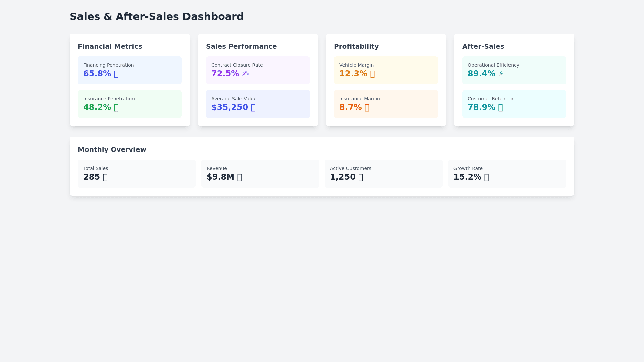The image size is (644, 362).
Task: Click the Sales & After-Sales Dashboard title
Action: point(157,16)
